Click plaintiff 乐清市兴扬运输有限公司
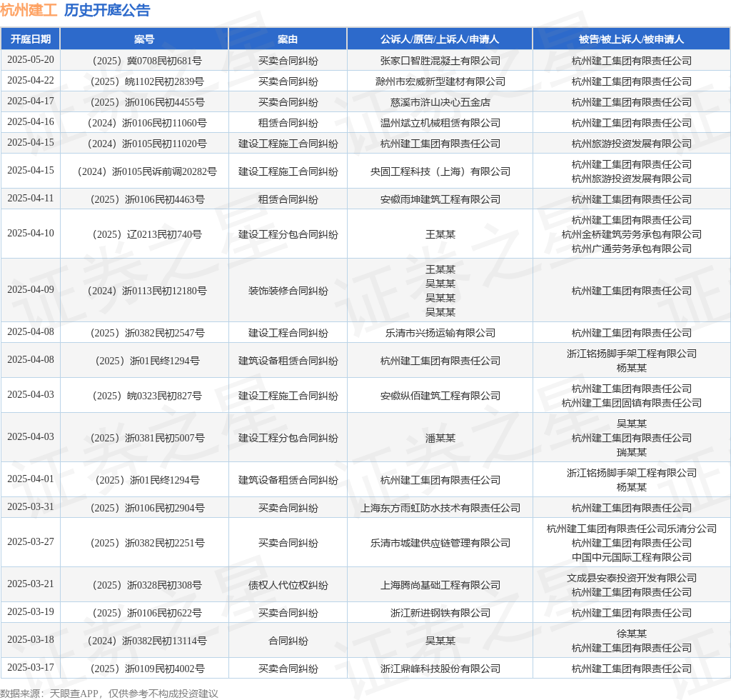The width and height of the screenshot is (731, 700). 440,333
